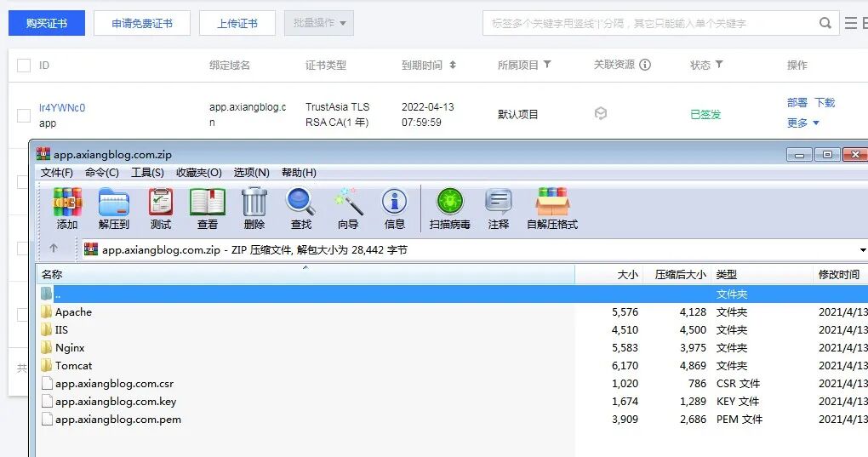Viewport: 868px width, 457px height.
Task: Open the 文件(F) menu
Action: click(56, 173)
